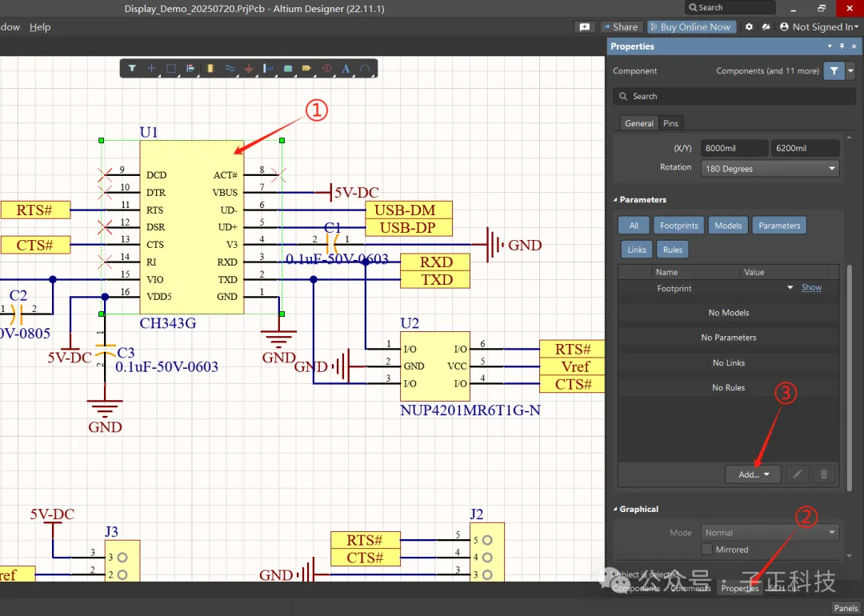This screenshot has height=616, width=864.
Task: Click the Show link in Footprint row
Action: [811, 288]
